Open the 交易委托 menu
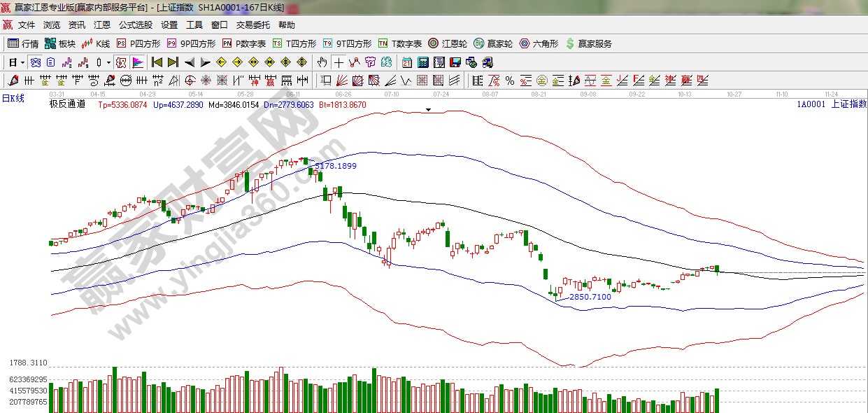 252,25
